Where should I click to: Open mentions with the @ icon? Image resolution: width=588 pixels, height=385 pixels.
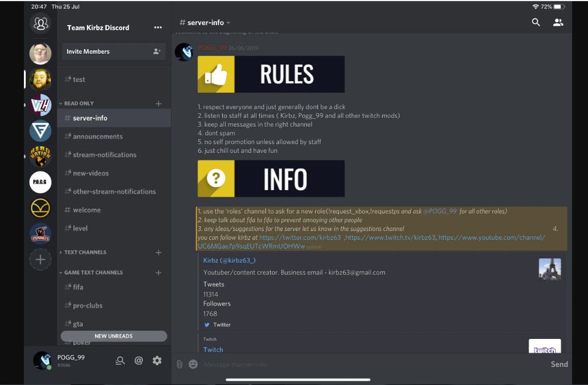pyautogui.click(x=139, y=360)
